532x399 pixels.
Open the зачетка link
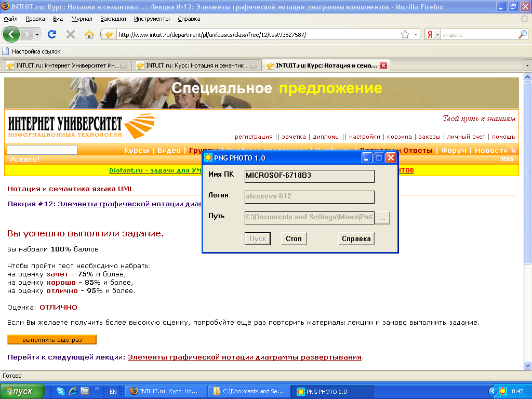pyautogui.click(x=294, y=137)
